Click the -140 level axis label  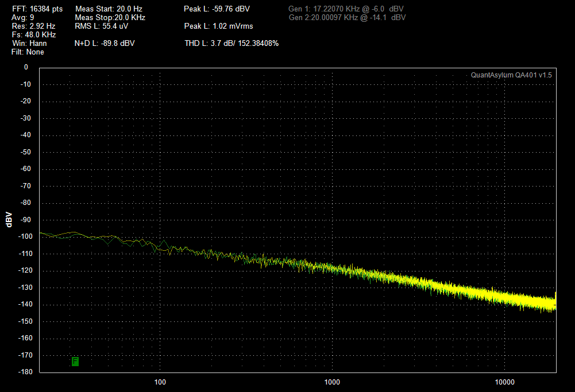(x=25, y=304)
